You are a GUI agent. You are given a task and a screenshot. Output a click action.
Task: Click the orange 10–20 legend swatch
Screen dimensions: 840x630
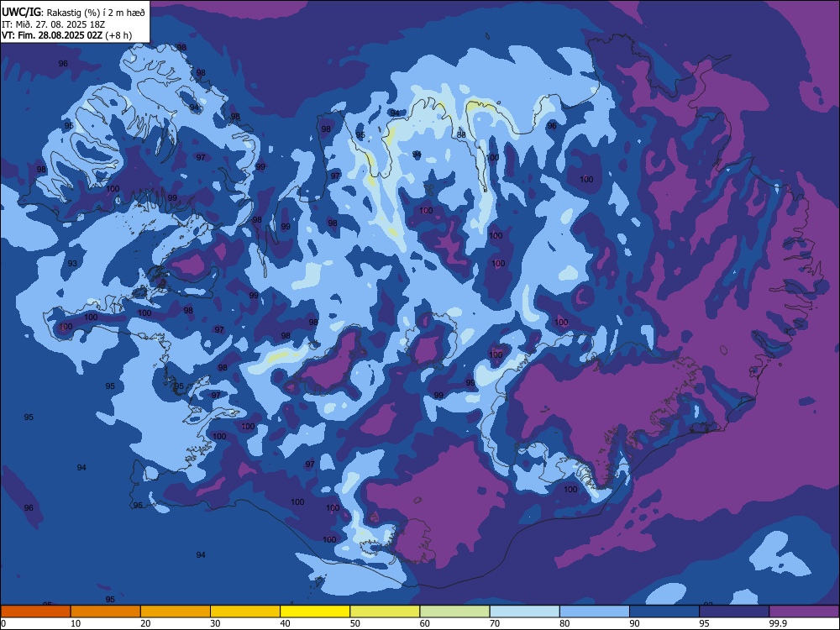click(106, 612)
